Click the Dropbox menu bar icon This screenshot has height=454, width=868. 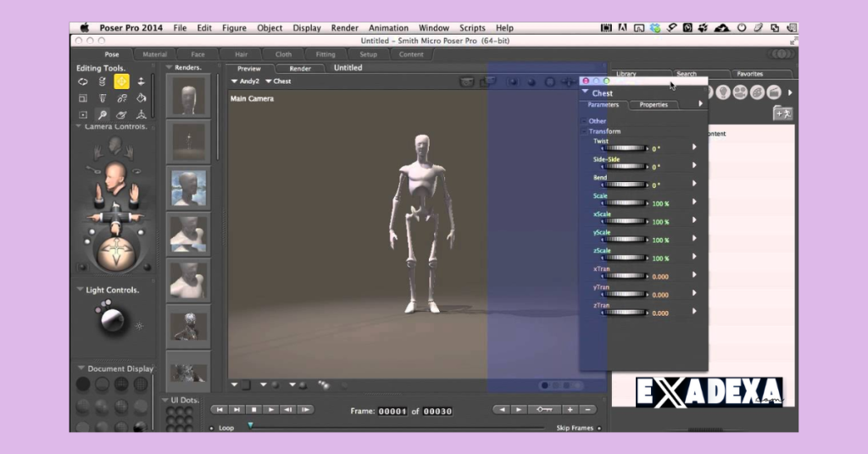(x=655, y=28)
